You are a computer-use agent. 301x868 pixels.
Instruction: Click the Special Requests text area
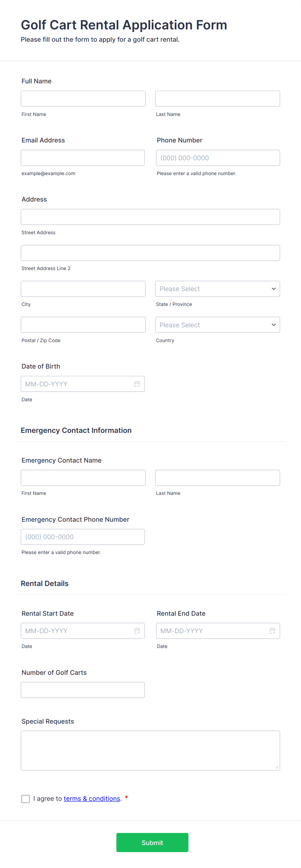[x=150, y=750]
